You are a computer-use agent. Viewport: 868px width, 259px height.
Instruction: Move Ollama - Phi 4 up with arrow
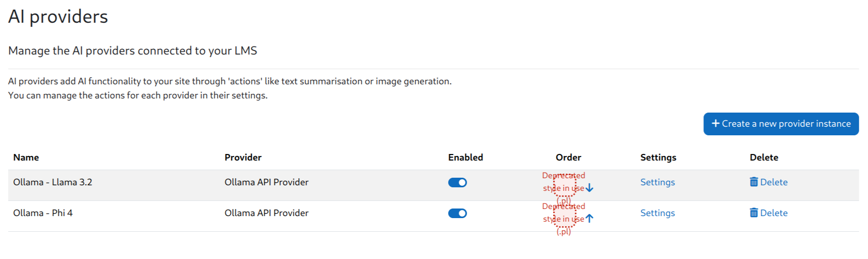(x=589, y=219)
